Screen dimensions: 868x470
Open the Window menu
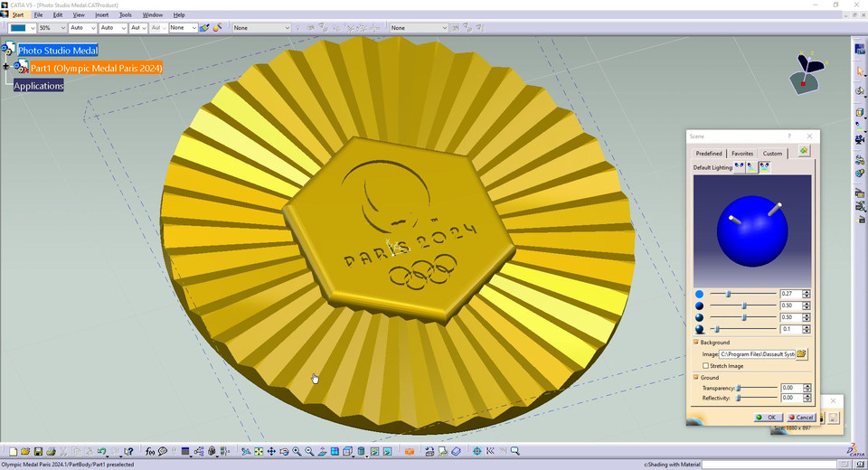[x=152, y=15]
